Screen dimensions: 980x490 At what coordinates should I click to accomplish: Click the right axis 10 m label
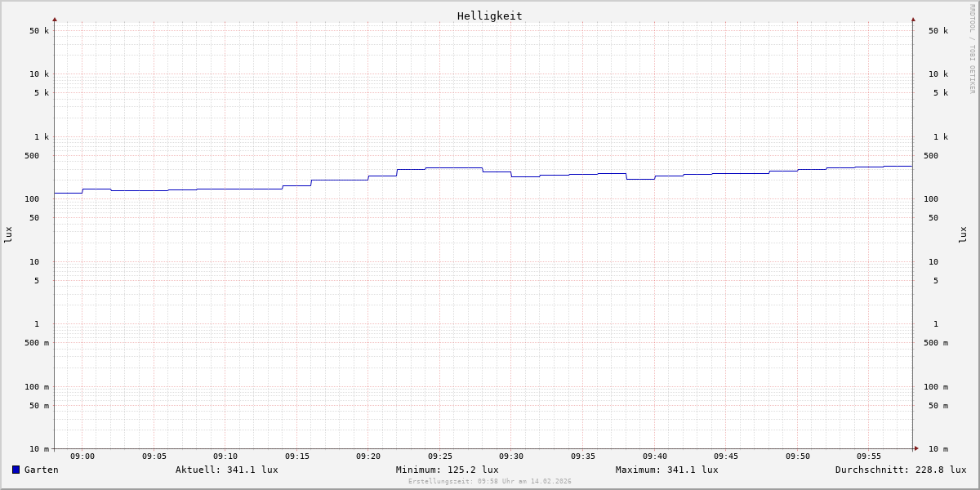click(x=938, y=449)
